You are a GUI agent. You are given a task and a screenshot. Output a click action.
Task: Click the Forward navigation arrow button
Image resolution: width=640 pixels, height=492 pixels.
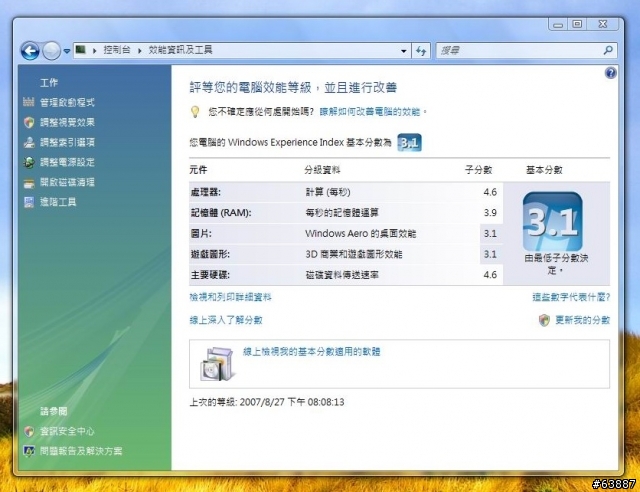tap(51, 51)
